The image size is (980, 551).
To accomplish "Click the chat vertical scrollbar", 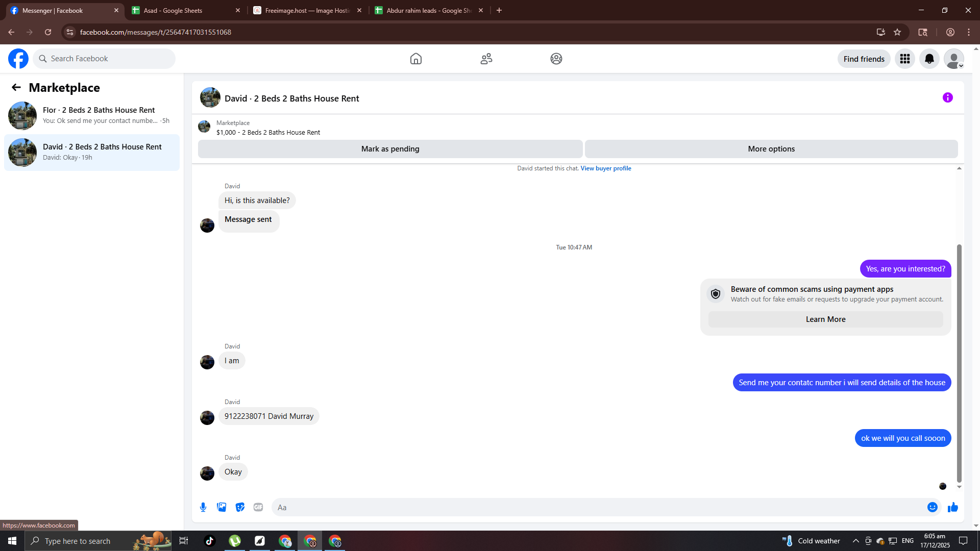I will [959, 362].
